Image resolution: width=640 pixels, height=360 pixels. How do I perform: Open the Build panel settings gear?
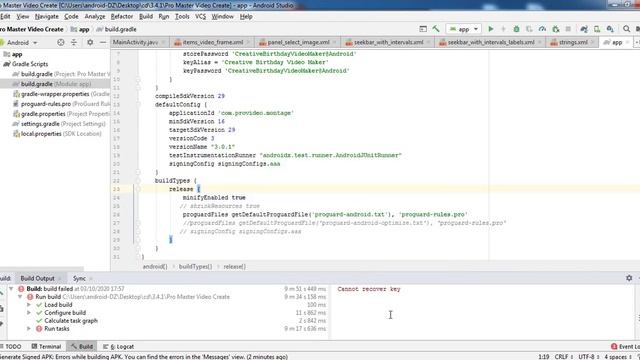pos(629,278)
